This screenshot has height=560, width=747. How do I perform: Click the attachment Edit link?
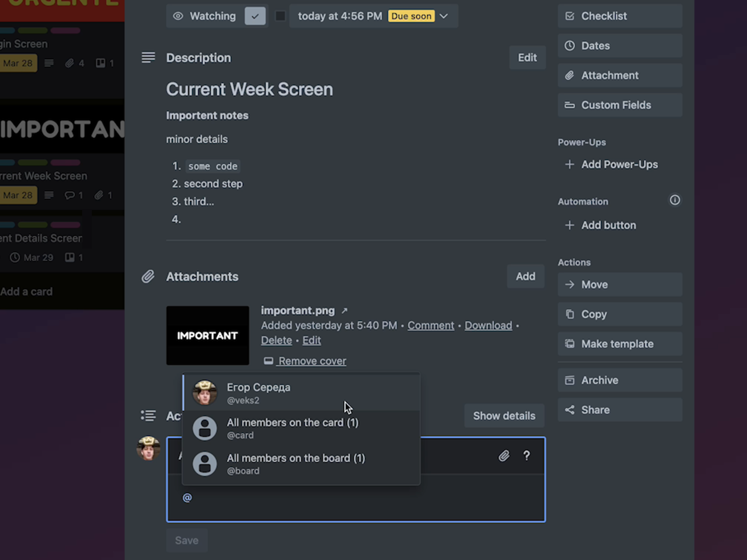click(312, 340)
